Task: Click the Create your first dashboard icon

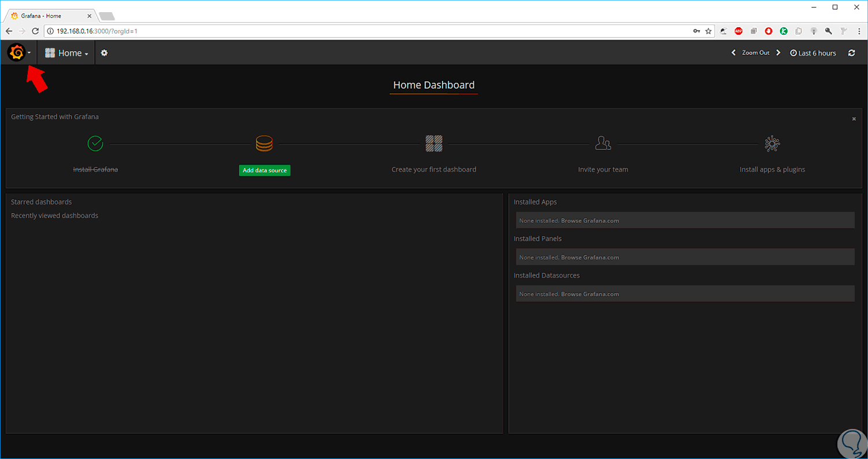Action: tap(433, 143)
